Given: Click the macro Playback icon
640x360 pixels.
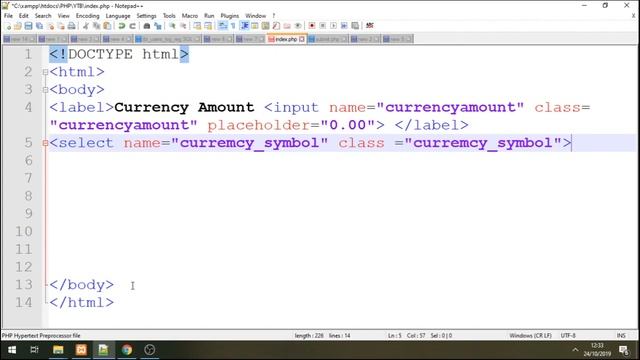Looking at the screenshot, I should tap(333, 26).
